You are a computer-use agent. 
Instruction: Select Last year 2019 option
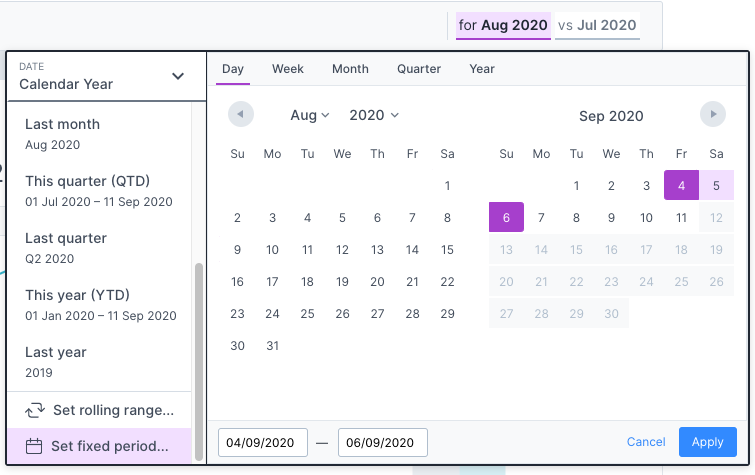coord(56,361)
